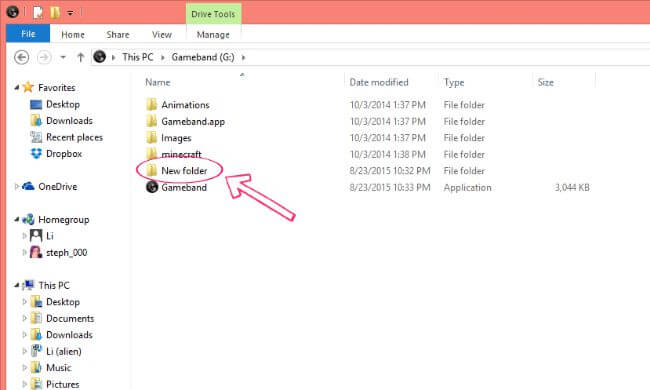Collapse the This PC tree section
The width and height of the screenshot is (650, 390).
(17, 285)
